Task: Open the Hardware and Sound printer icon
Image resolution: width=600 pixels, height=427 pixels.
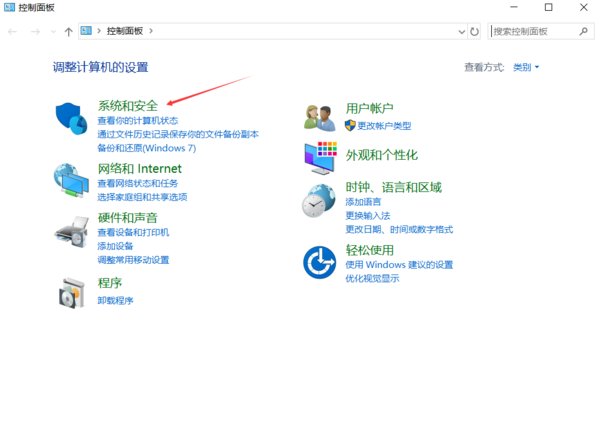Action: click(71, 231)
